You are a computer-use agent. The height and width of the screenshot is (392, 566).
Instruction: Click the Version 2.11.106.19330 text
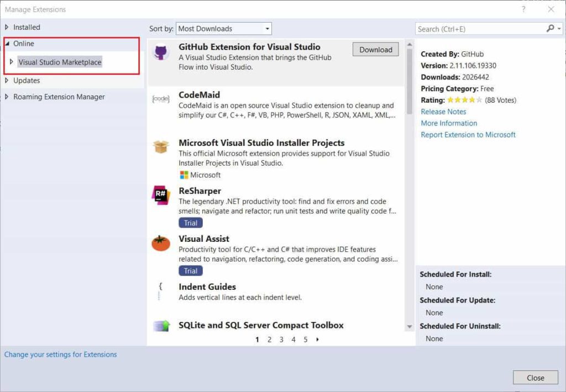click(x=458, y=66)
